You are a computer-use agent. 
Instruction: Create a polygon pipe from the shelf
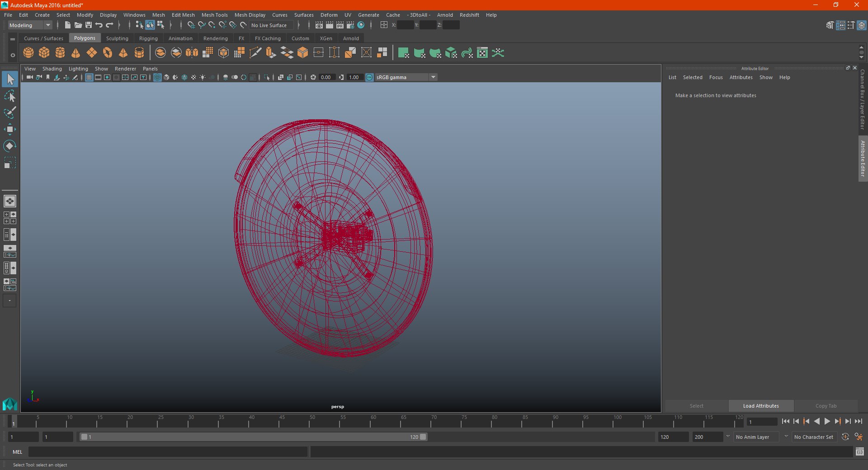click(139, 53)
